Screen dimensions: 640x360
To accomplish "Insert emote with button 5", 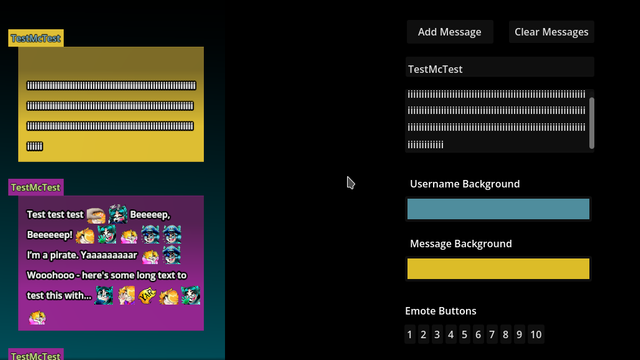I will coord(464,335).
